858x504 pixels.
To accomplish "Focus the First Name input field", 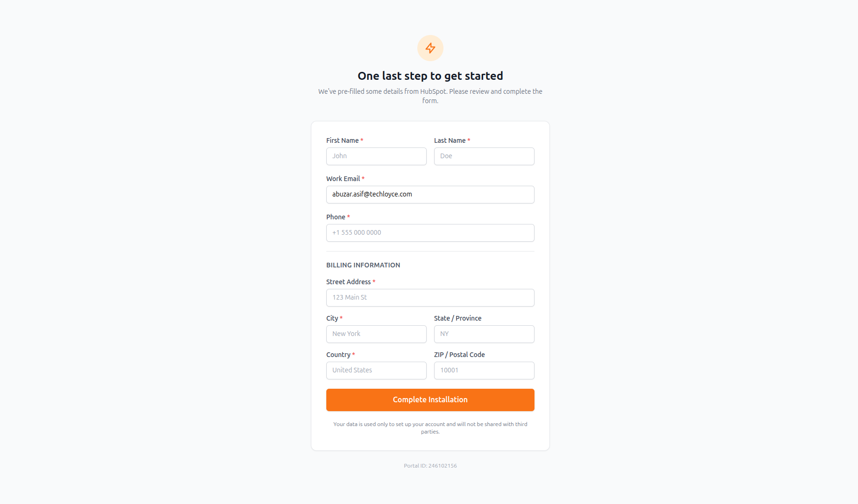I will point(376,156).
